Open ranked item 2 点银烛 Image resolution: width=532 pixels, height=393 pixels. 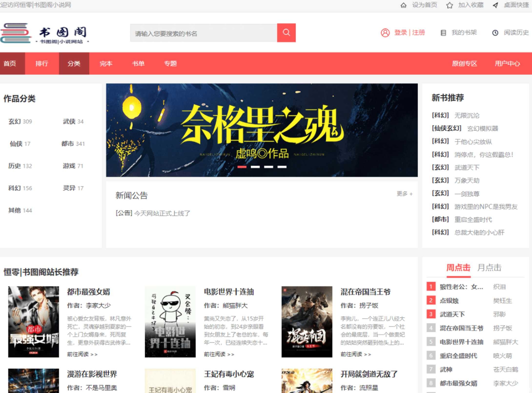[449, 300]
